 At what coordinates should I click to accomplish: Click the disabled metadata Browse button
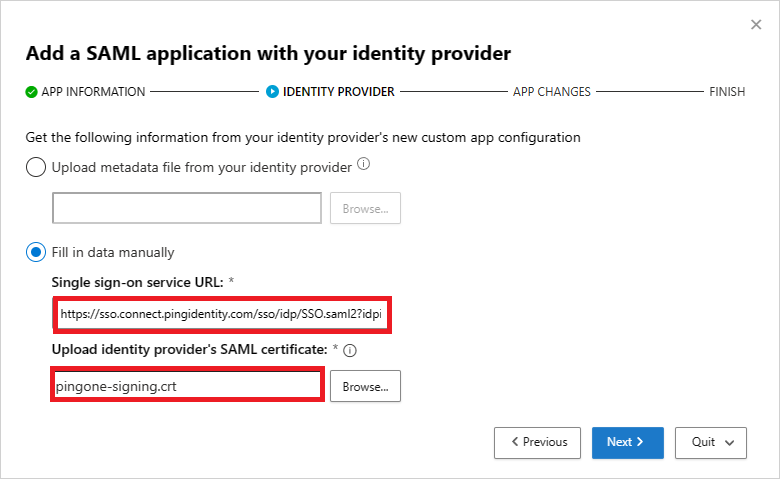365,208
